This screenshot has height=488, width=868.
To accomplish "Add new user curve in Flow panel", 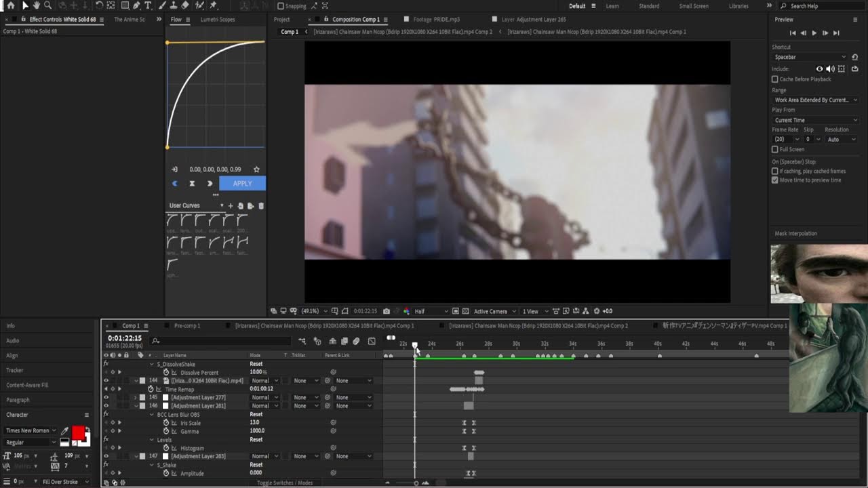I will click(x=231, y=205).
